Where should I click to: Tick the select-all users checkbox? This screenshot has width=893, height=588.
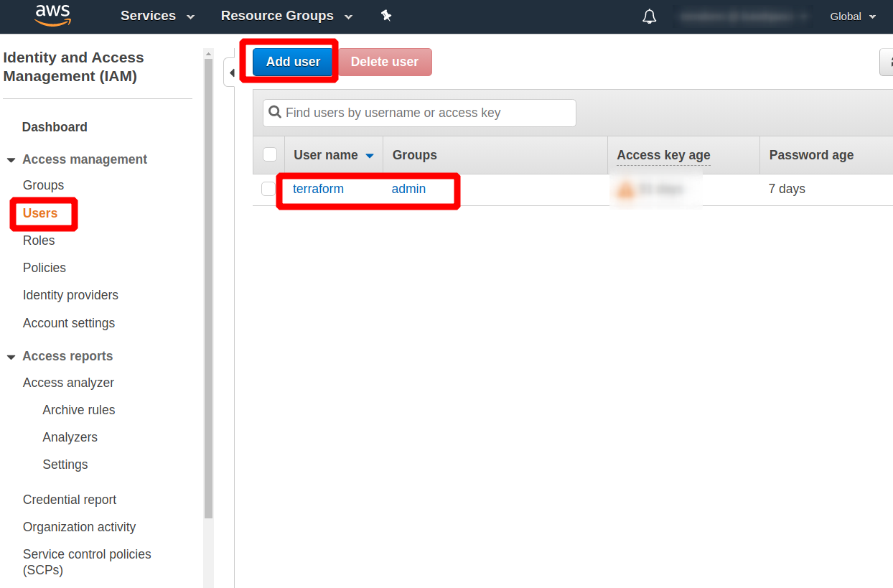[270, 154]
